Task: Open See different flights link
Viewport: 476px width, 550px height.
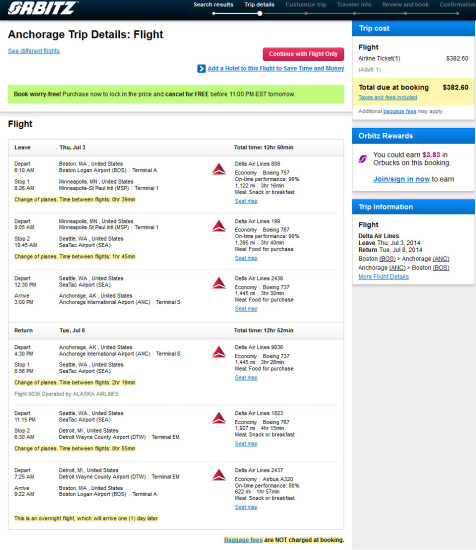Action: (34, 51)
